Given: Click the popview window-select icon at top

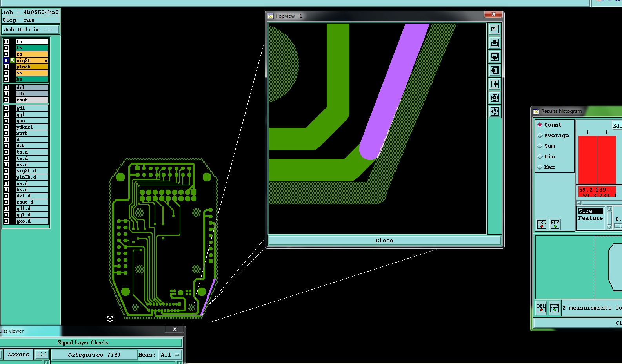Looking at the screenshot, I should 495,29.
